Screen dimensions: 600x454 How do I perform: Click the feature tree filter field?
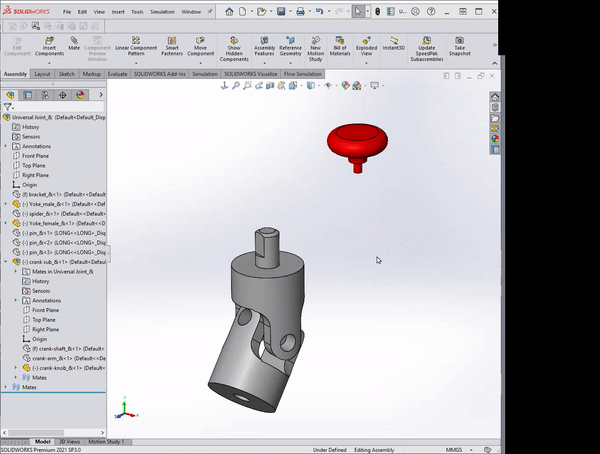(58, 107)
